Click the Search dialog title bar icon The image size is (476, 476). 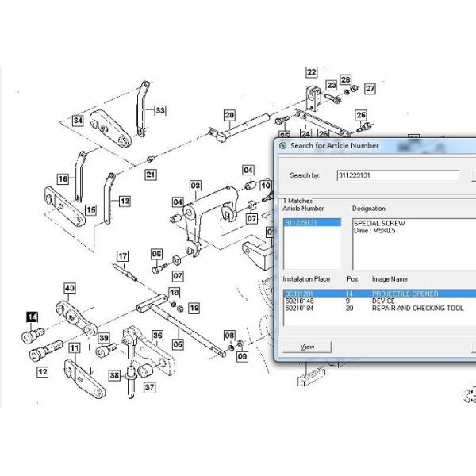[x=283, y=146]
